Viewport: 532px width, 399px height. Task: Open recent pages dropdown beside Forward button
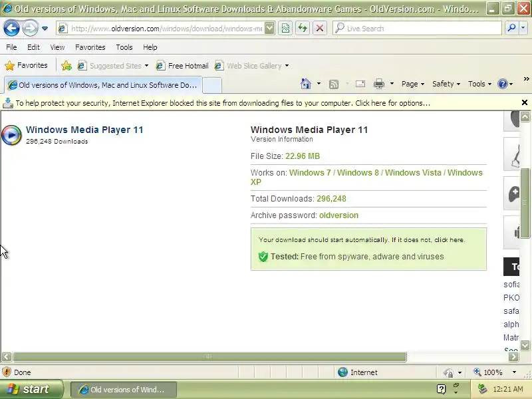[x=45, y=29]
